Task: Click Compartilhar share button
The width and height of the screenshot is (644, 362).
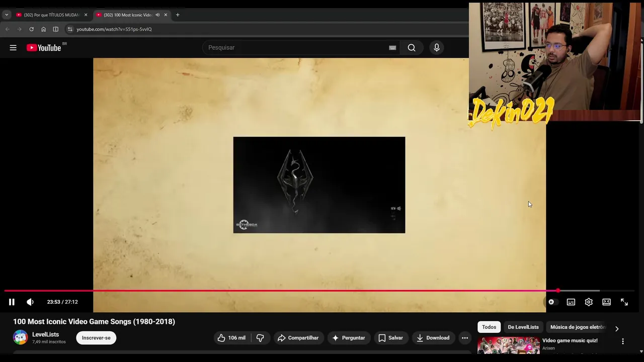Action: [x=298, y=338]
